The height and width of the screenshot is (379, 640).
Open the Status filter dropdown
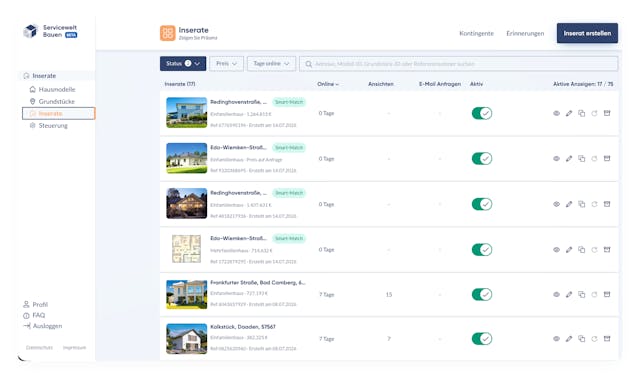tap(183, 64)
